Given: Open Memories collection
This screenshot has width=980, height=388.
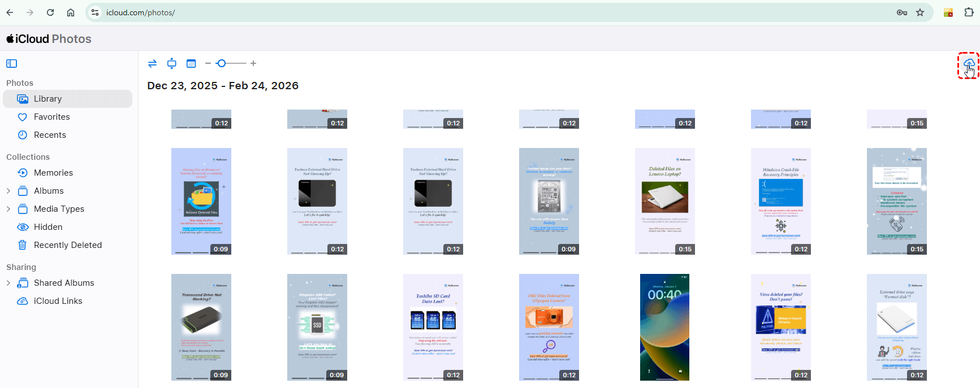Looking at the screenshot, I should tap(68, 173).
